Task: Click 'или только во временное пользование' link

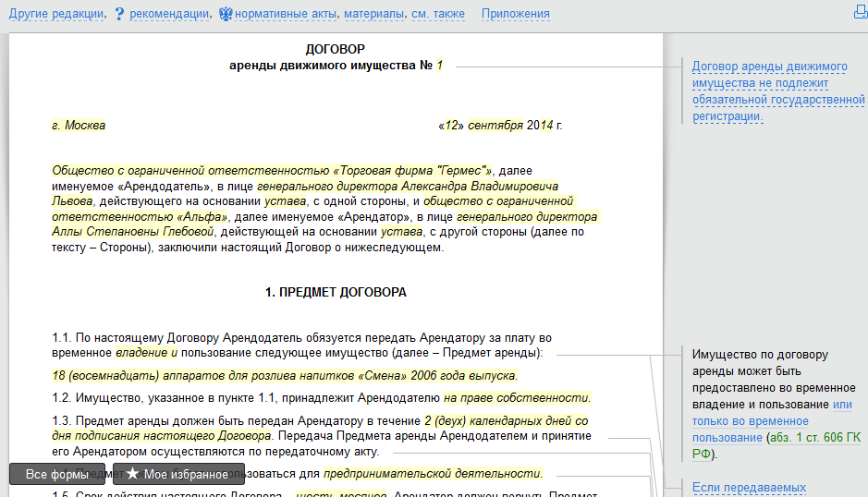Action: tap(773, 420)
